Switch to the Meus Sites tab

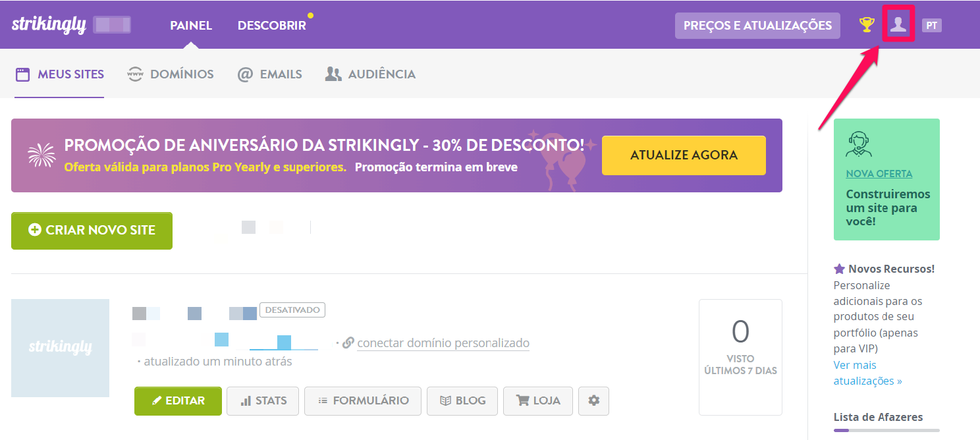60,74
